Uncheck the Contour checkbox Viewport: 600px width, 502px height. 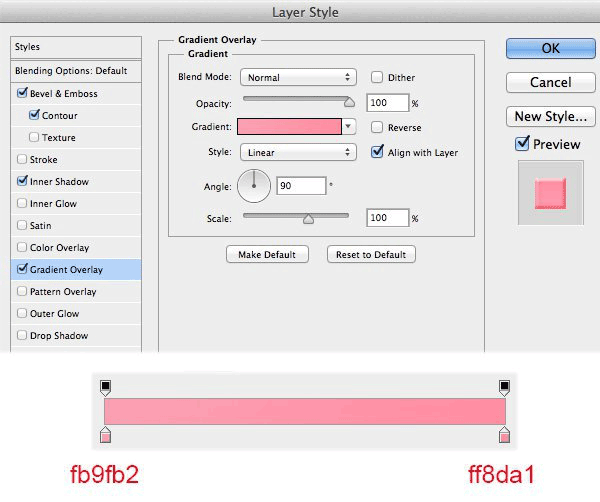point(34,115)
